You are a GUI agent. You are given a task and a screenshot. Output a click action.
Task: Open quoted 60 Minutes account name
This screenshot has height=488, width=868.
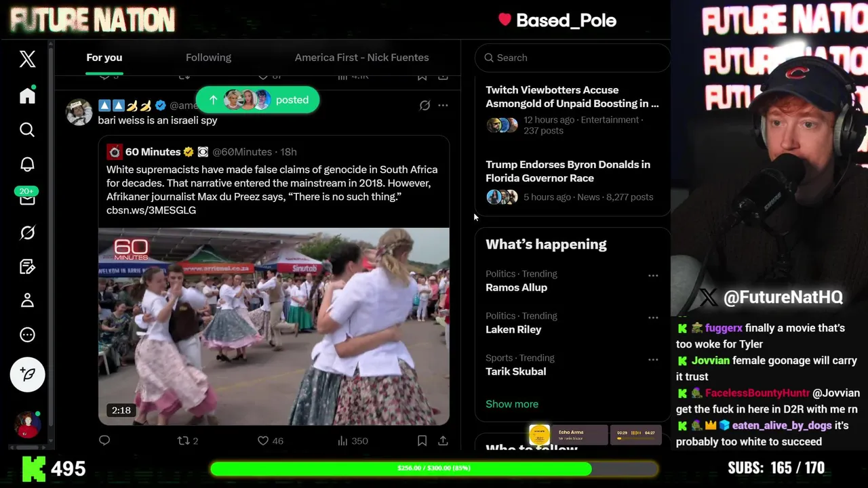point(153,152)
